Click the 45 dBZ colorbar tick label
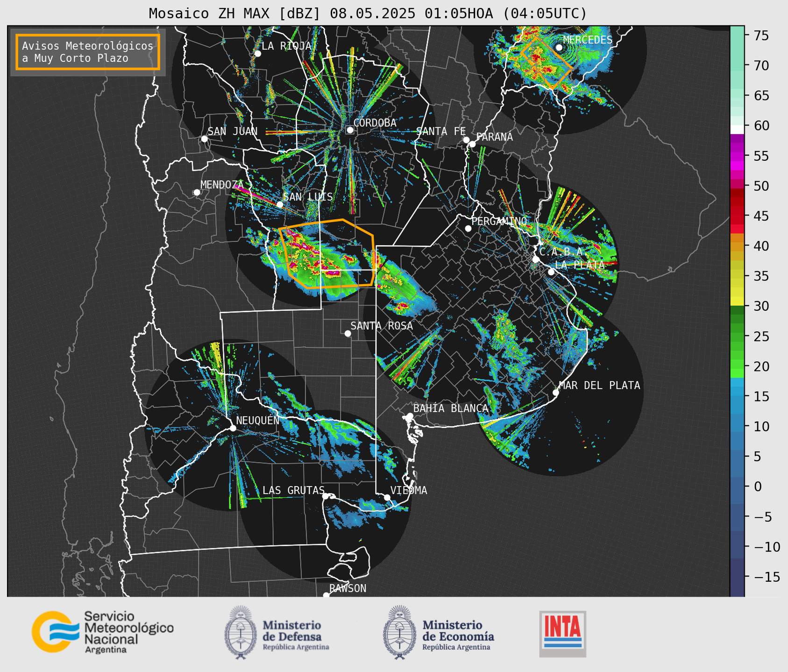788x672 pixels. tap(761, 216)
